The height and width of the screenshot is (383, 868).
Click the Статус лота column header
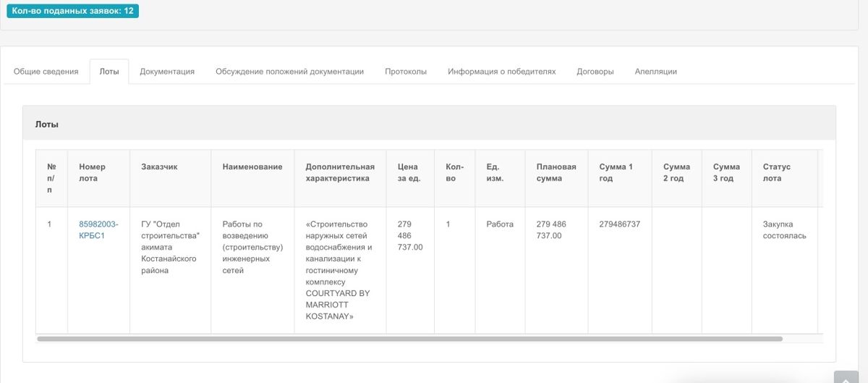coord(777,172)
